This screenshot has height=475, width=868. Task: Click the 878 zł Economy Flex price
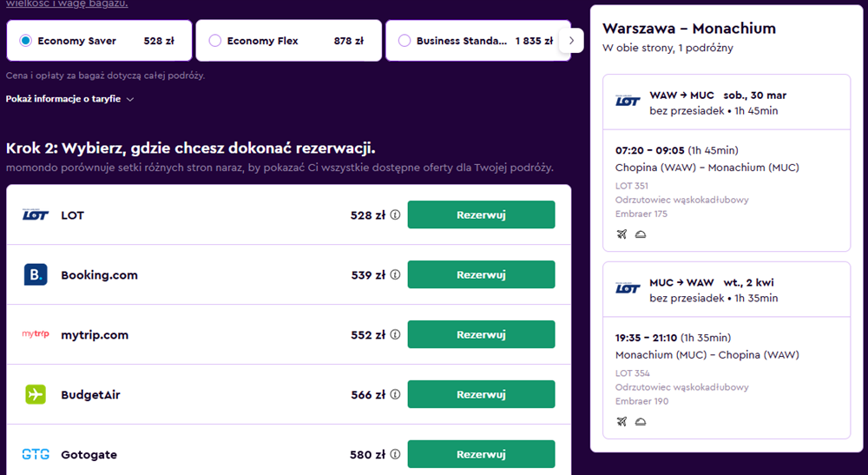tap(349, 41)
